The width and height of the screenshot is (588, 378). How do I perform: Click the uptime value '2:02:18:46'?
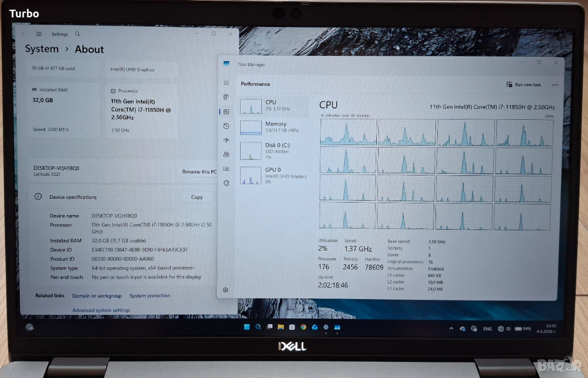(333, 285)
